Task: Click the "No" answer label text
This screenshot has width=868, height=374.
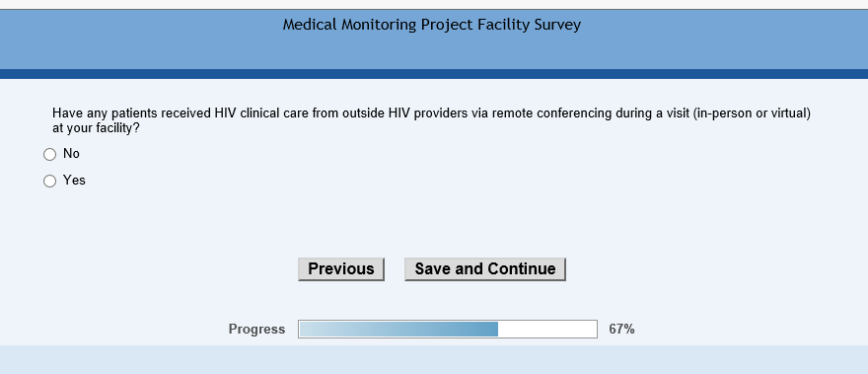Action: tap(71, 154)
